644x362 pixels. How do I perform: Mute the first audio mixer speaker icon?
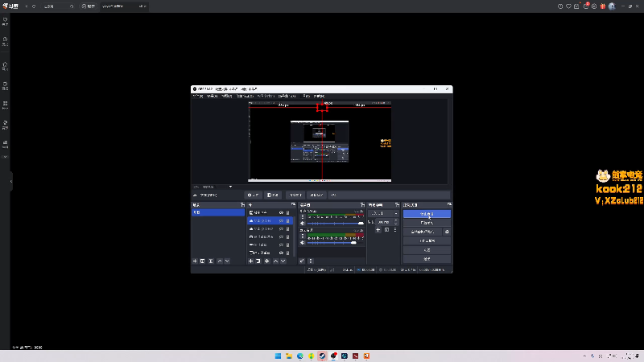[303, 223]
